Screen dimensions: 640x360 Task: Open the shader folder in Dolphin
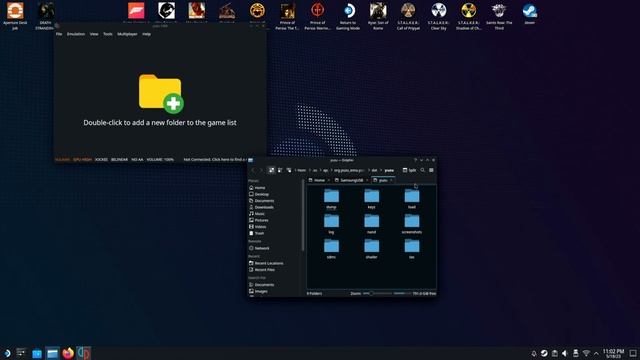click(371, 249)
